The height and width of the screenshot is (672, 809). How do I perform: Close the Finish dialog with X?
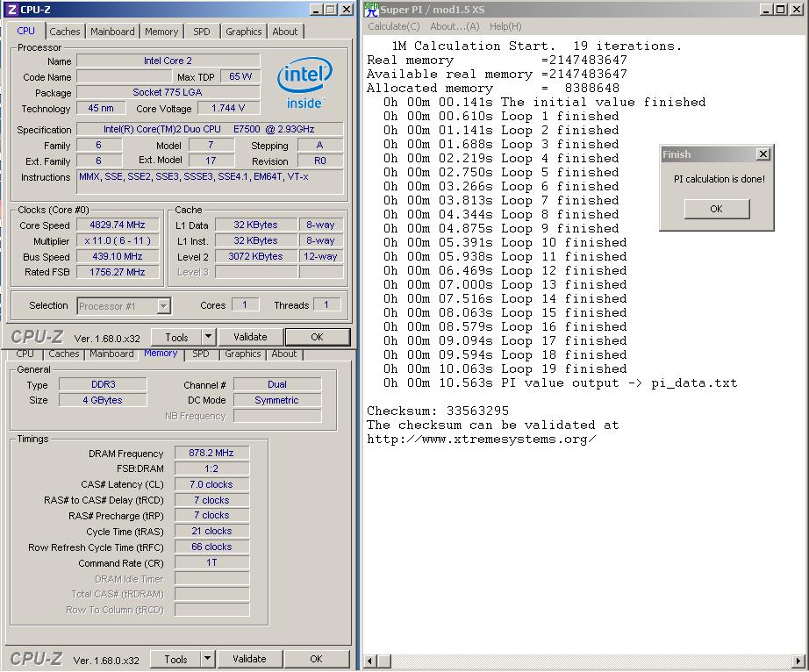click(763, 154)
